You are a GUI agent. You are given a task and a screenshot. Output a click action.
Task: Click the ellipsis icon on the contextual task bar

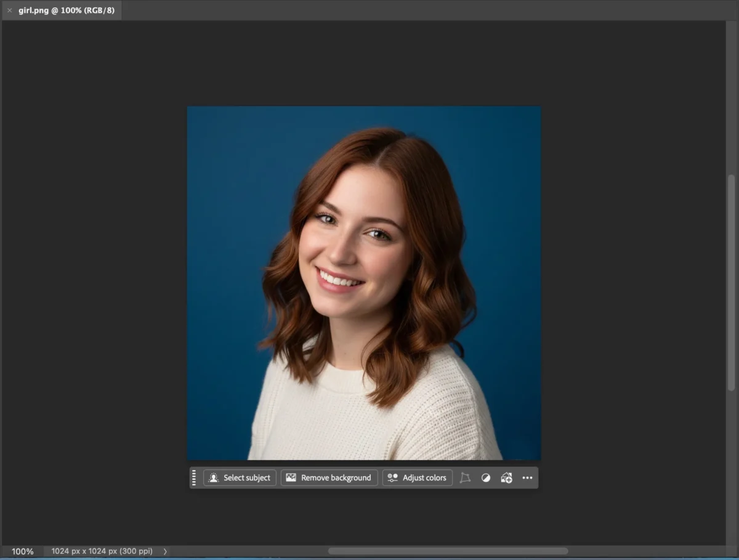pos(527,477)
